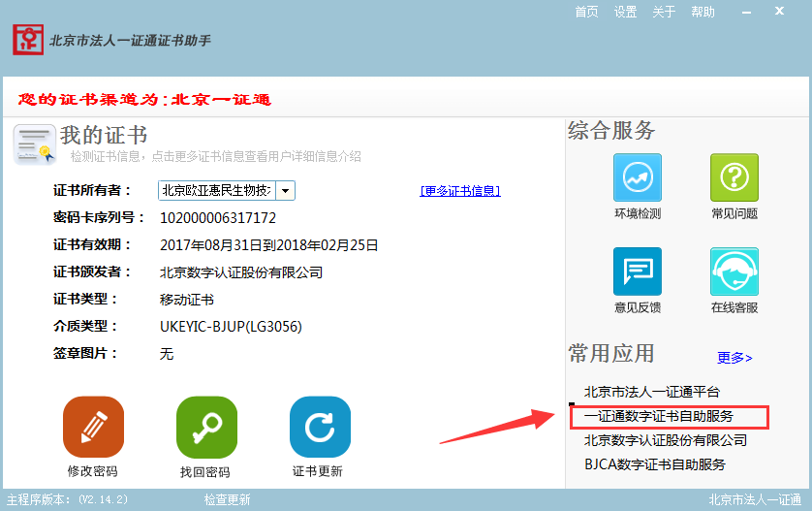812x511 pixels.
Task: Click the 修改密码 change password icon
Action: [93, 427]
